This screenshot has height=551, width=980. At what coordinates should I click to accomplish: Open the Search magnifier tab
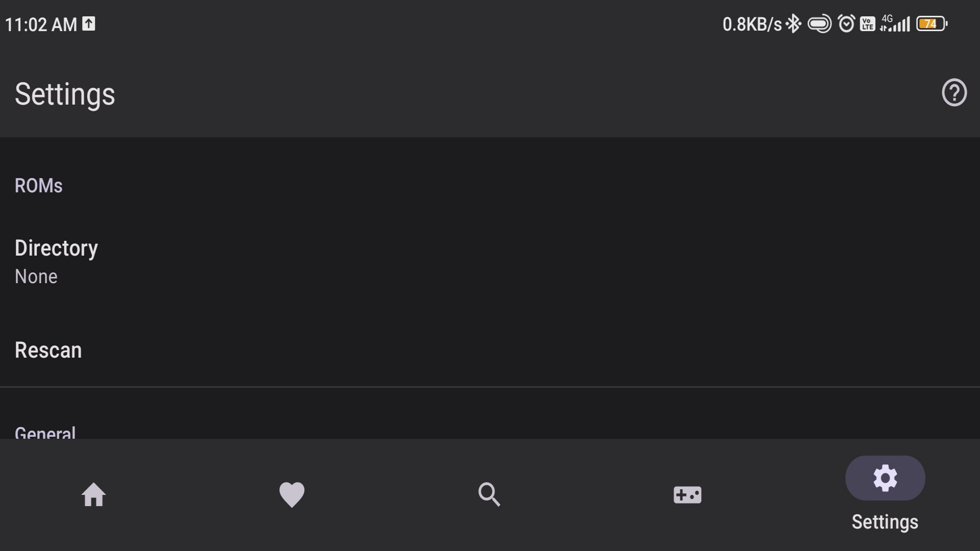click(x=489, y=494)
